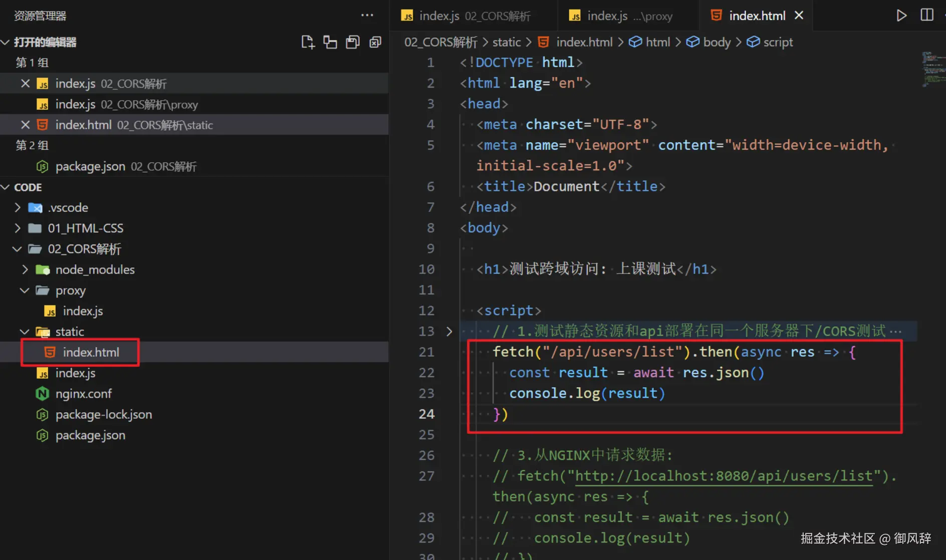Toggle vertical/horizontal editor layout icon
The height and width of the screenshot is (560, 946).
click(x=330, y=42)
